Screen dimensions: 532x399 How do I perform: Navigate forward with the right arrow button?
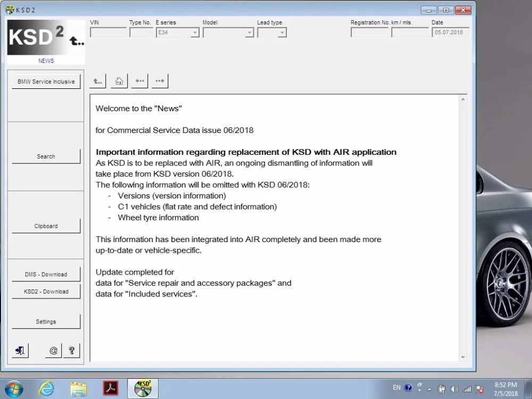pyautogui.click(x=160, y=81)
